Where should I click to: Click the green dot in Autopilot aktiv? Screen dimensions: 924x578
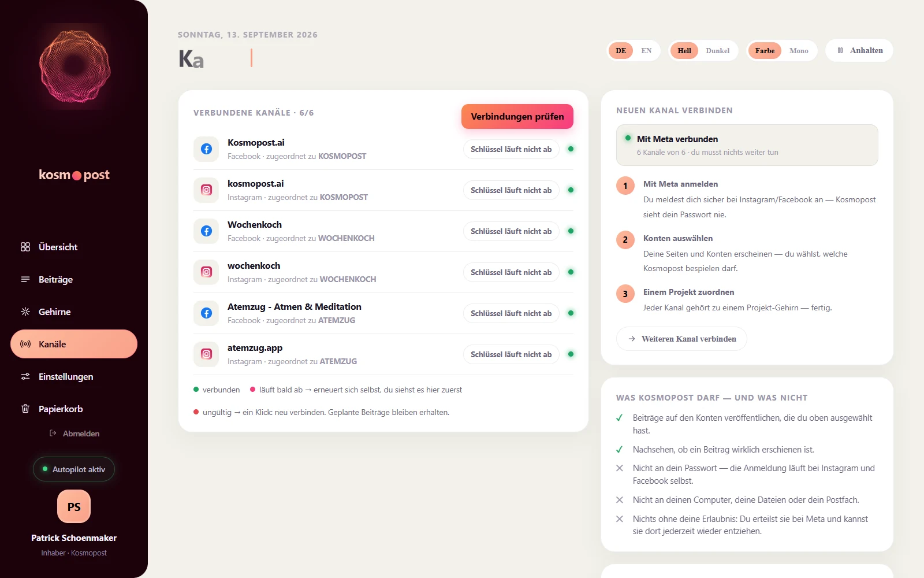(x=45, y=469)
